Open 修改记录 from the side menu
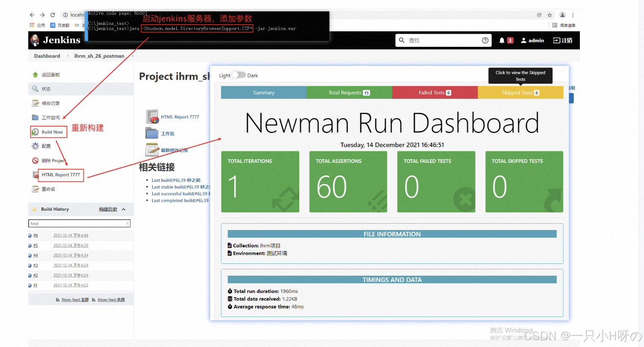The height and width of the screenshot is (347, 644). pos(50,103)
